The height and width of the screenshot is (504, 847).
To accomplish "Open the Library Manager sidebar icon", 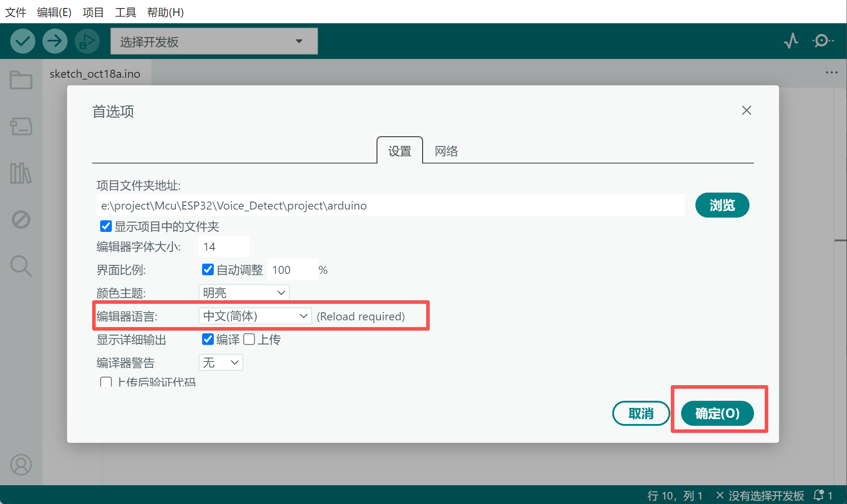I will 21,173.
